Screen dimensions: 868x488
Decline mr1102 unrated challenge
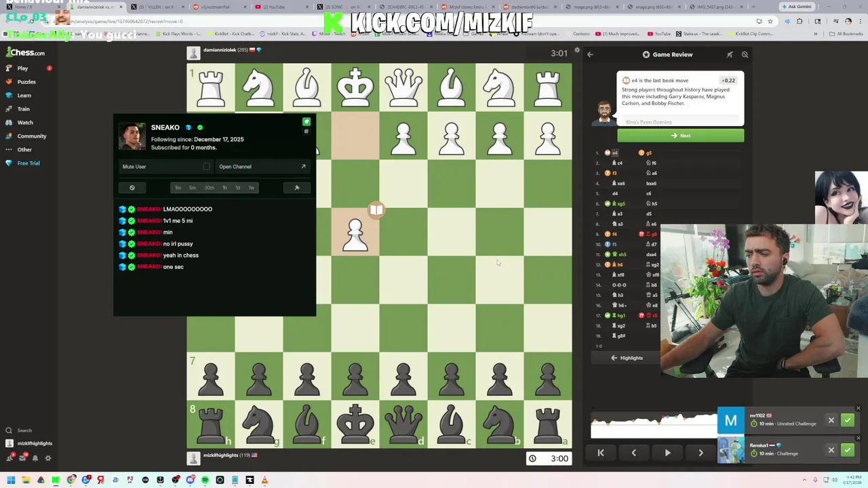click(831, 421)
